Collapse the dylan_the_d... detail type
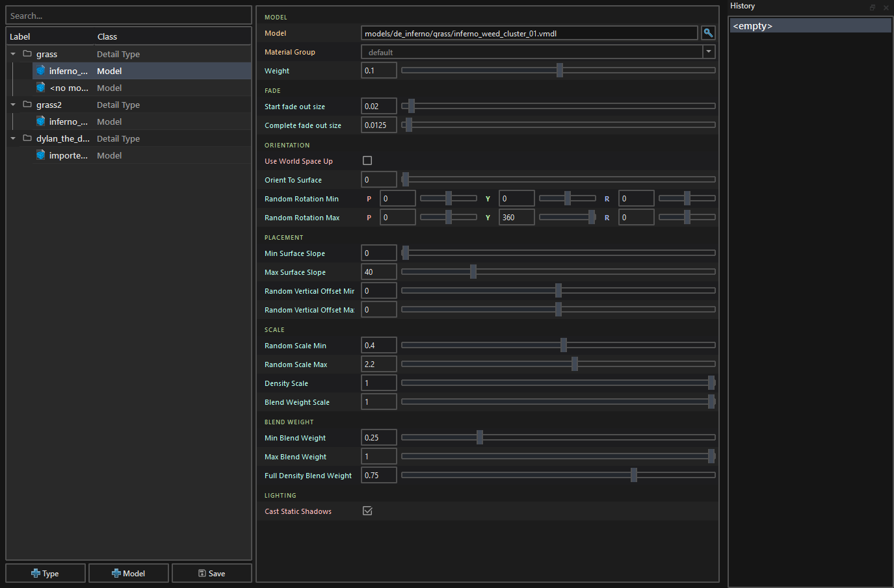Screen dimensions: 894x588 pos(13,138)
